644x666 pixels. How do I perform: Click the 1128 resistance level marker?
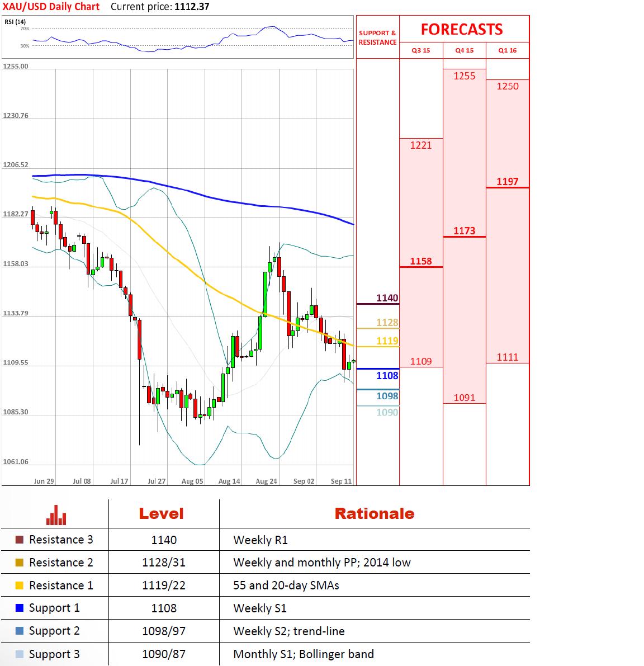[387, 323]
